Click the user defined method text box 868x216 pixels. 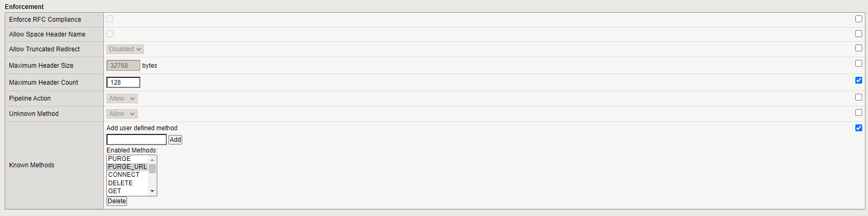[x=137, y=140]
